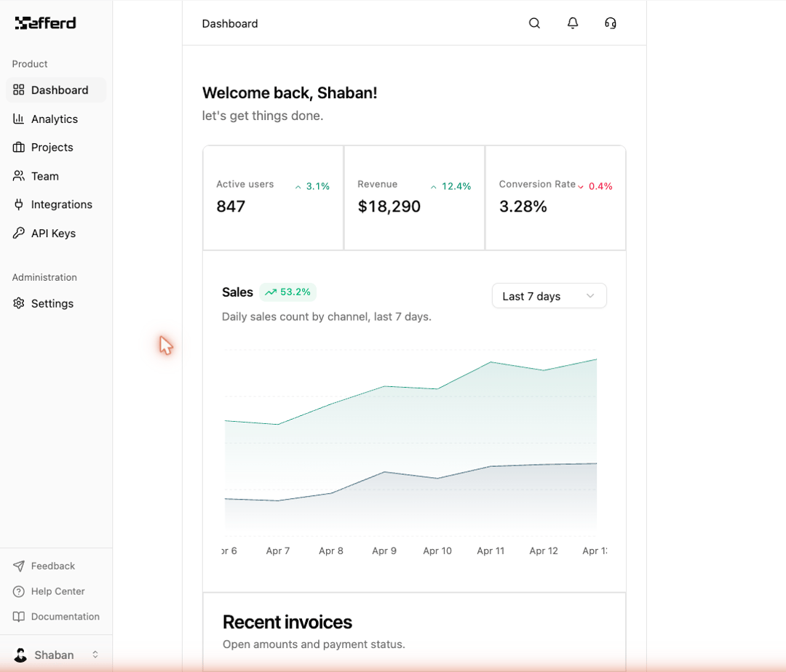Open the Projects menu item

pyautogui.click(x=56, y=147)
